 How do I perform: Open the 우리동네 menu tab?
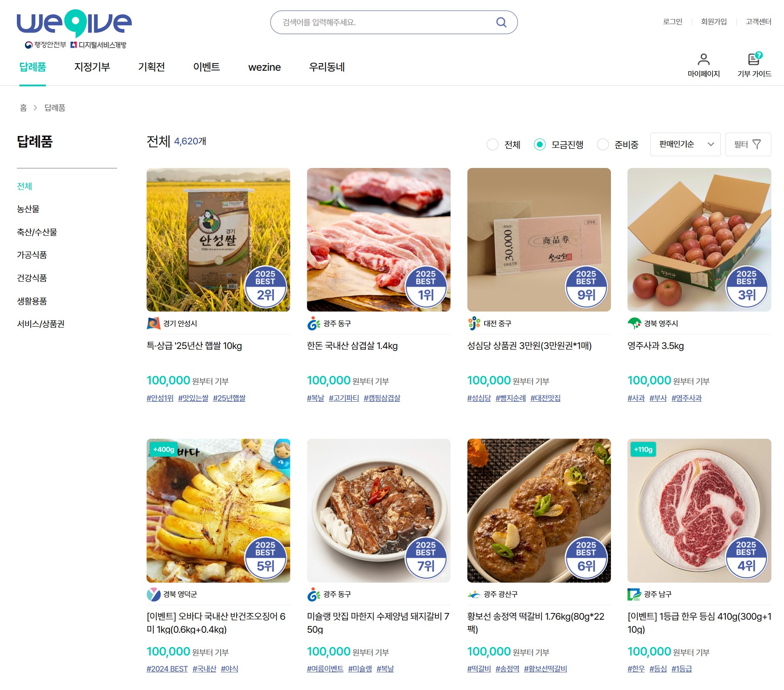point(327,67)
